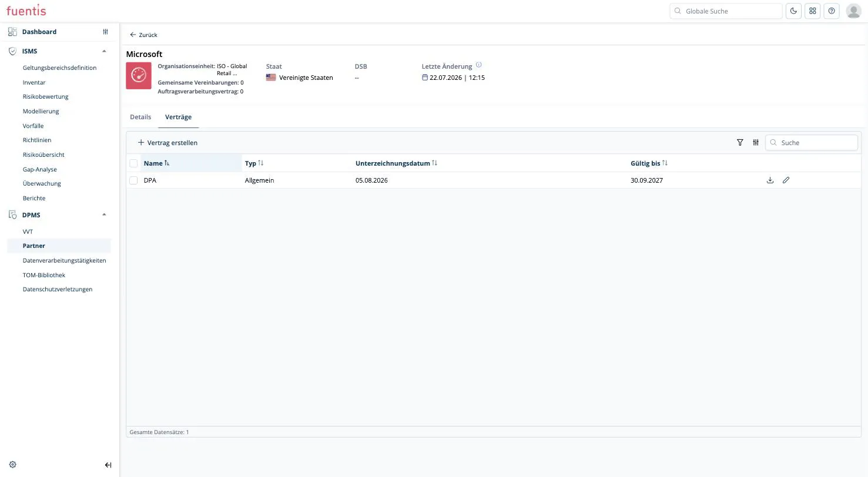Screen dimensions: 868x477
Task: Switch to the Details tab
Action: 140,117
